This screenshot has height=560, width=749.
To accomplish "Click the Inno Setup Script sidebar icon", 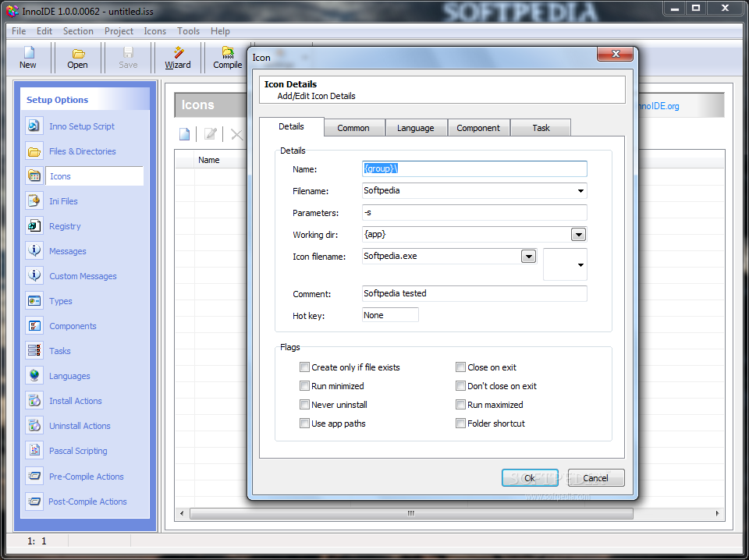I will pyautogui.click(x=34, y=126).
